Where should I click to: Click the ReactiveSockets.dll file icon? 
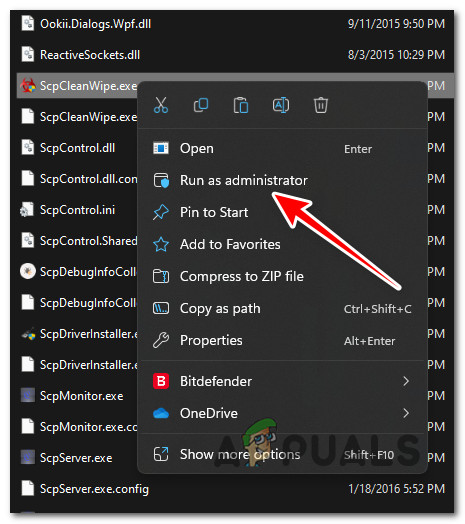(28, 54)
